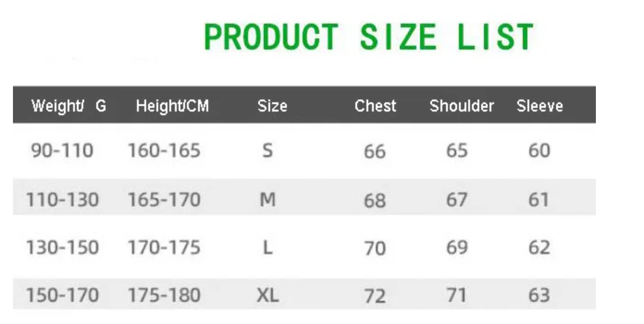Select the size M cell
644x324 pixels.
click(x=267, y=200)
